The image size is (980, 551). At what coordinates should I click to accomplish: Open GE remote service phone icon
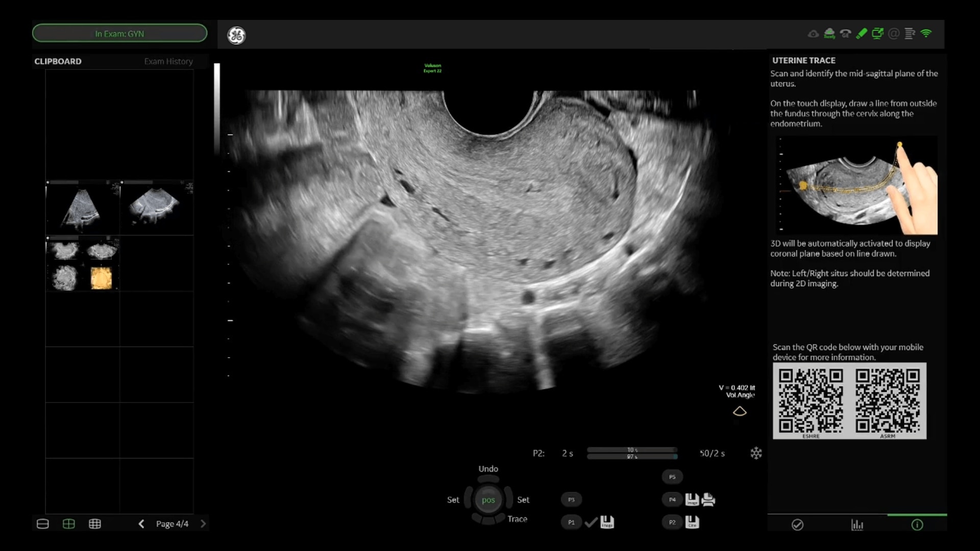point(845,34)
